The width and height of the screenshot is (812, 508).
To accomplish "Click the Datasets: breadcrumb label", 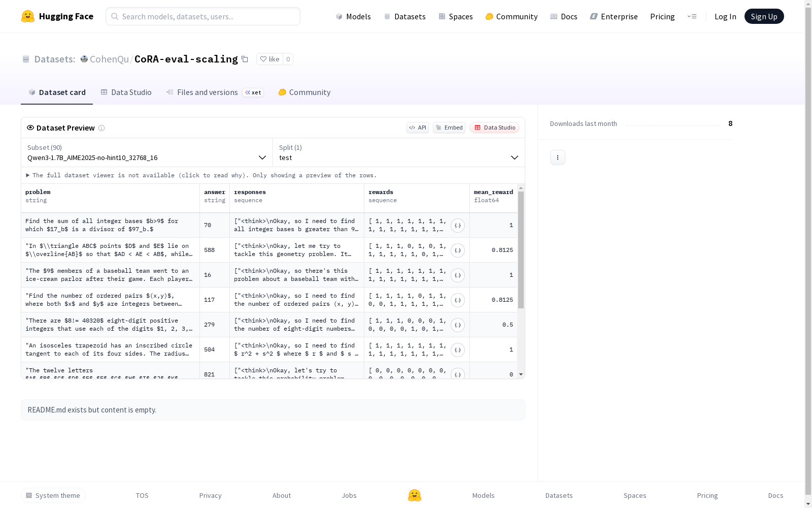I will coord(55,59).
